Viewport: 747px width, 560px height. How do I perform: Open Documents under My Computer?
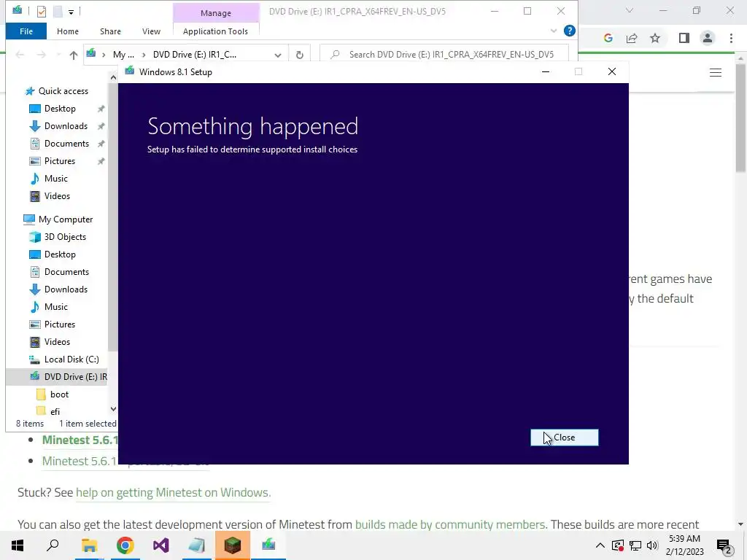pyautogui.click(x=66, y=272)
